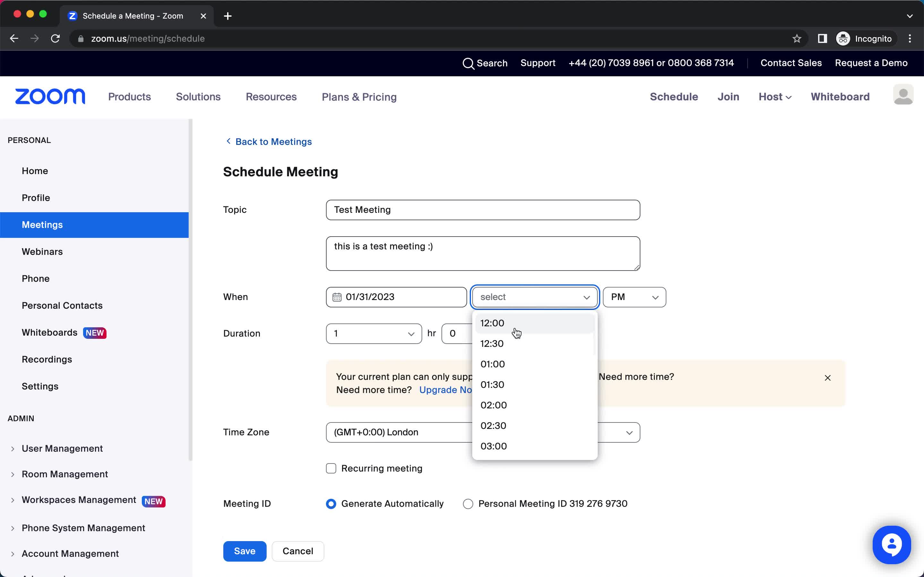
Task: Click the Zoom logo icon
Action: (x=50, y=96)
